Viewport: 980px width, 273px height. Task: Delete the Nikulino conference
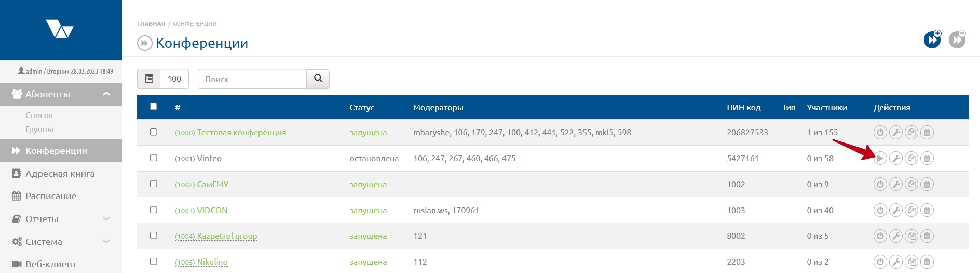pos(927,262)
